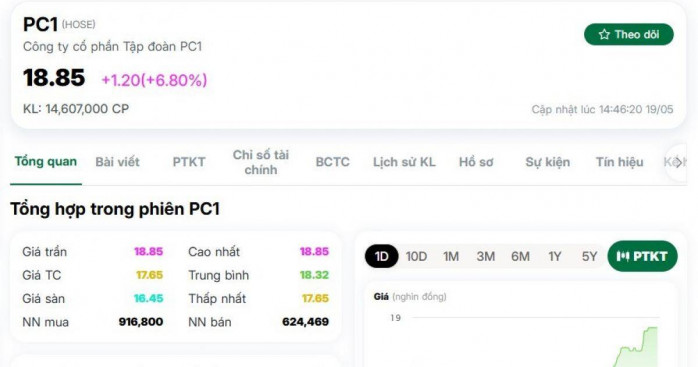This screenshot has height=367, width=698.
Task: View the Hồ sơ tab
Action: [476, 162]
